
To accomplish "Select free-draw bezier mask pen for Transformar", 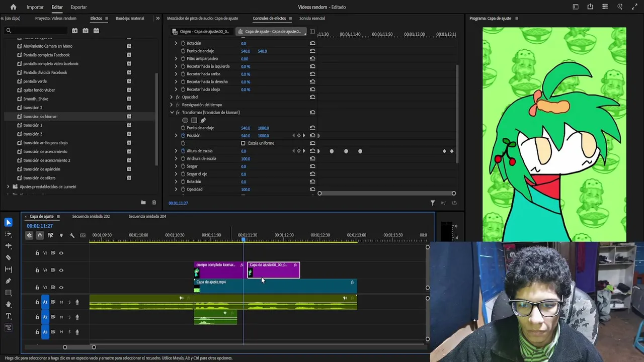I will [203, 120].
